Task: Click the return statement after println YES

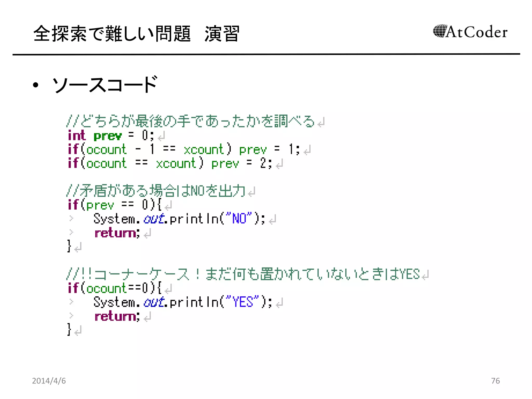Action: click(x=117, y=316)
